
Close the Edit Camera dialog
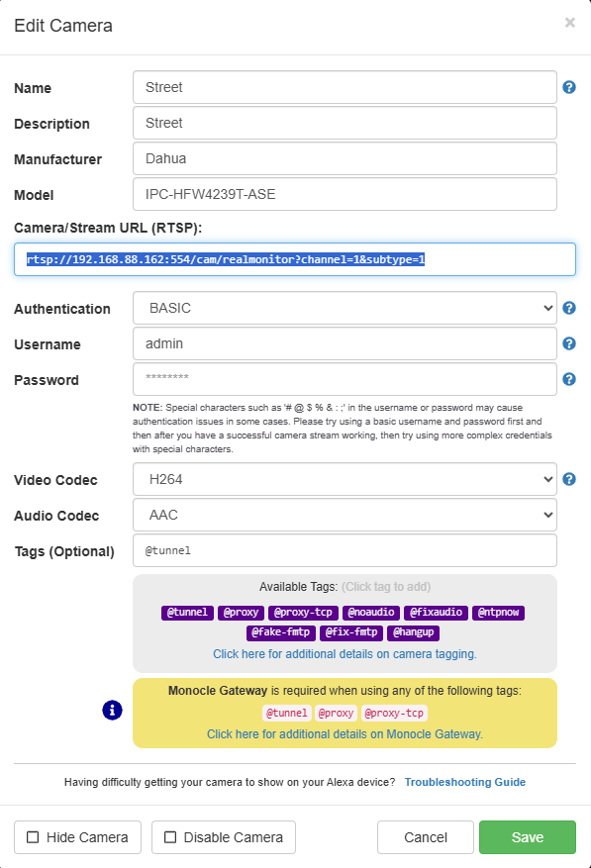click(570, 23)
